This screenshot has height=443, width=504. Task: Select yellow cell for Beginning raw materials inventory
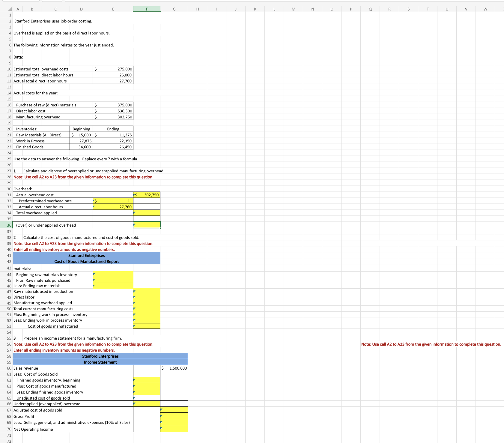113,275
